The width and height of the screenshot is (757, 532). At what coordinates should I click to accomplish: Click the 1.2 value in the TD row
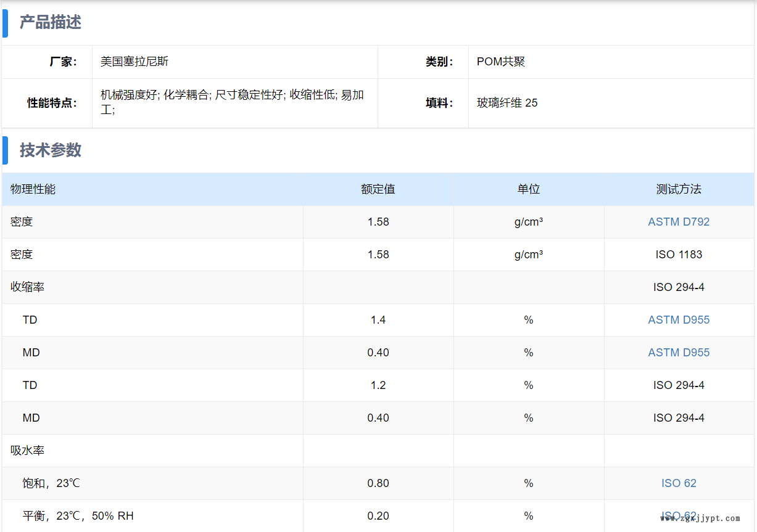(x=378, y=385)
